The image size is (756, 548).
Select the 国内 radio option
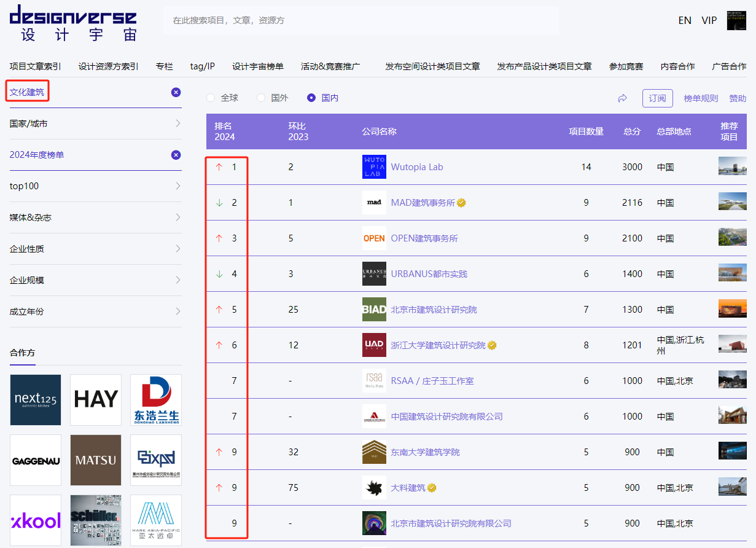[x=311, y=98]
